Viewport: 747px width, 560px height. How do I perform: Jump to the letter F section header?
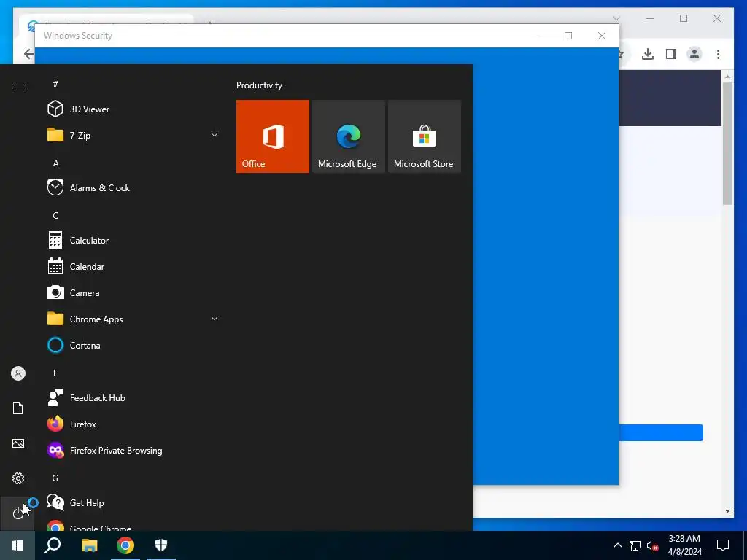[x=55, y=373]
